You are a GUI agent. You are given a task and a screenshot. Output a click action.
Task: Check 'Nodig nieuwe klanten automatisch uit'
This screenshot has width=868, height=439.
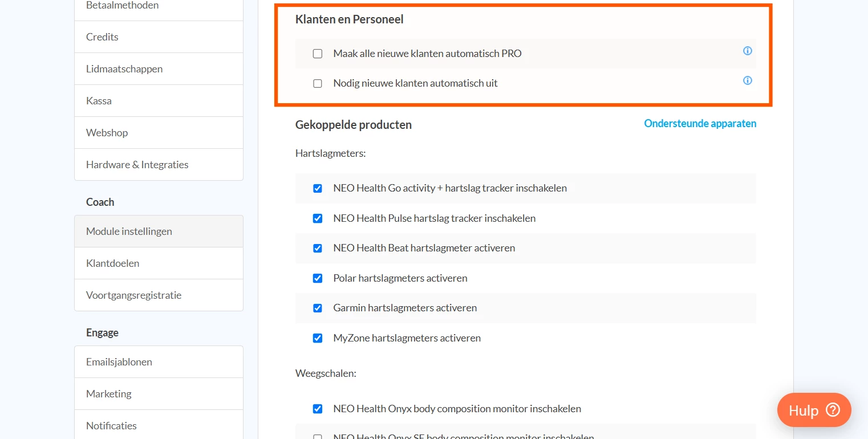318,83
